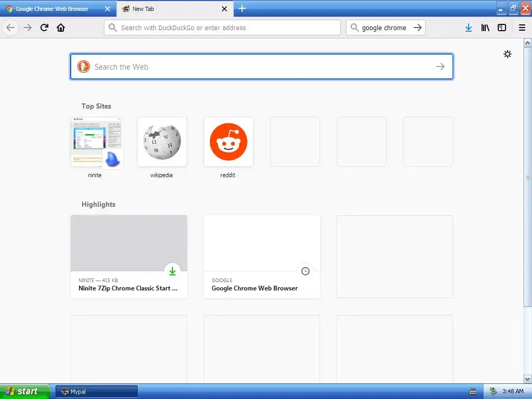Viewport: 532px width, 399px height.
Task: Open the Windows start menu
Action: click(x=25, y=392)
